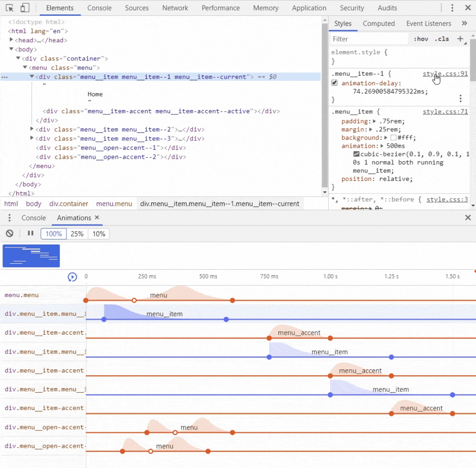Open the Network panel tab
The height and width of the screenshot is (468, 476).
175,8
